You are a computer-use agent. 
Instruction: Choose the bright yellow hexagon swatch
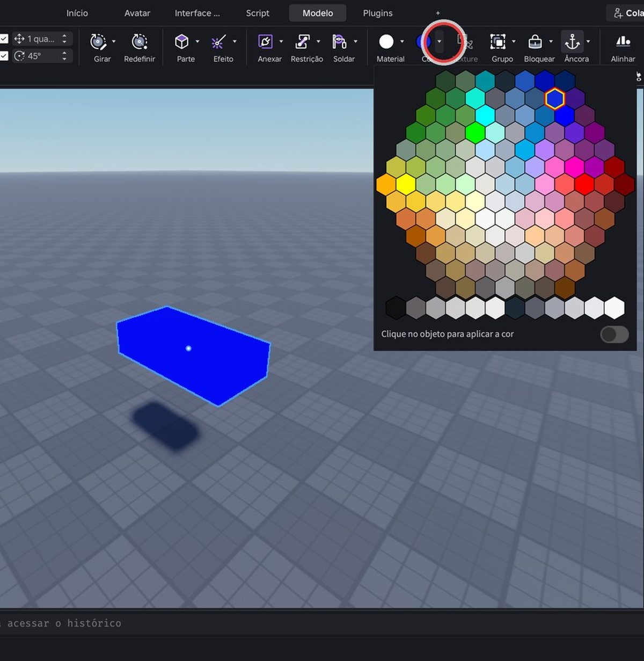tap(406, 184)
